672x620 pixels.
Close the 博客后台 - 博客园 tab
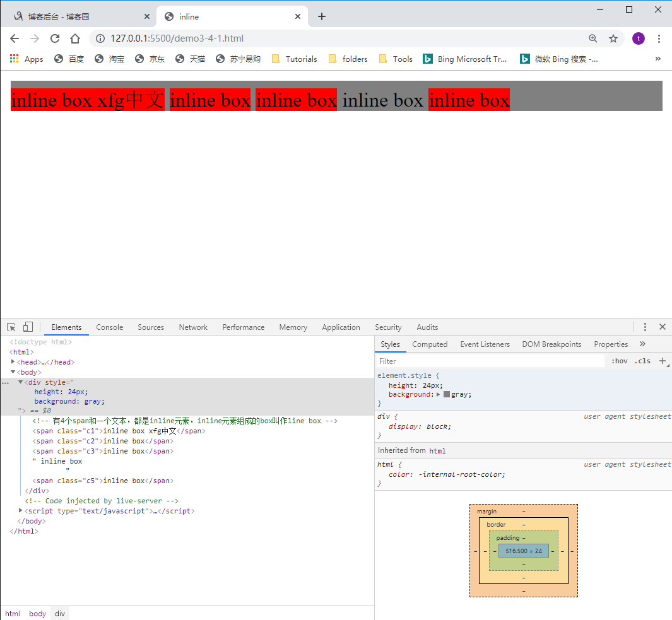[147, 16]
